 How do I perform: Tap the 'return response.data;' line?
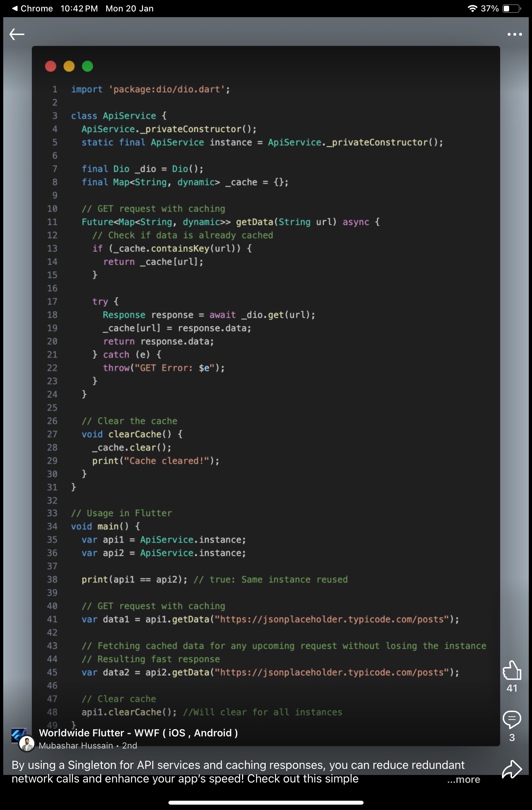(158, 341)
